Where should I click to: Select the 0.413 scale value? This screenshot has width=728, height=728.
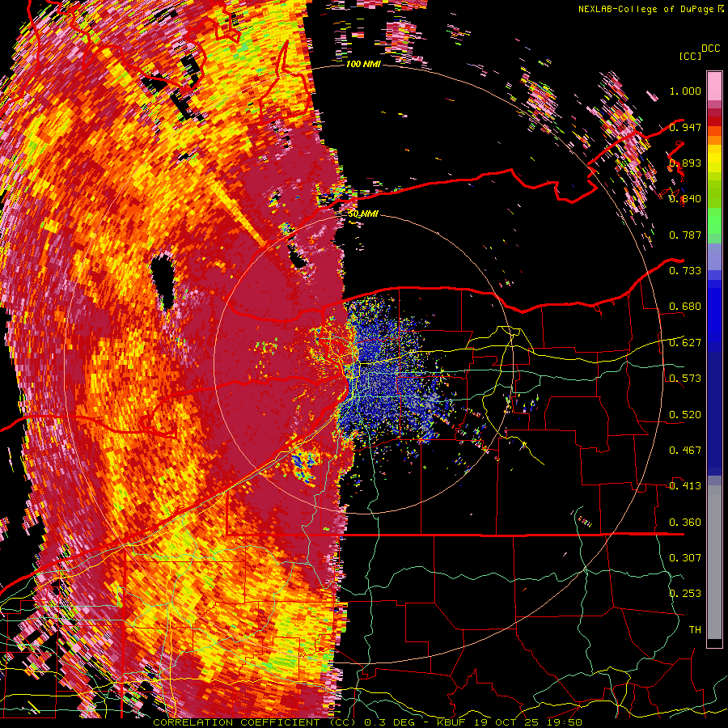click(685, 486)
